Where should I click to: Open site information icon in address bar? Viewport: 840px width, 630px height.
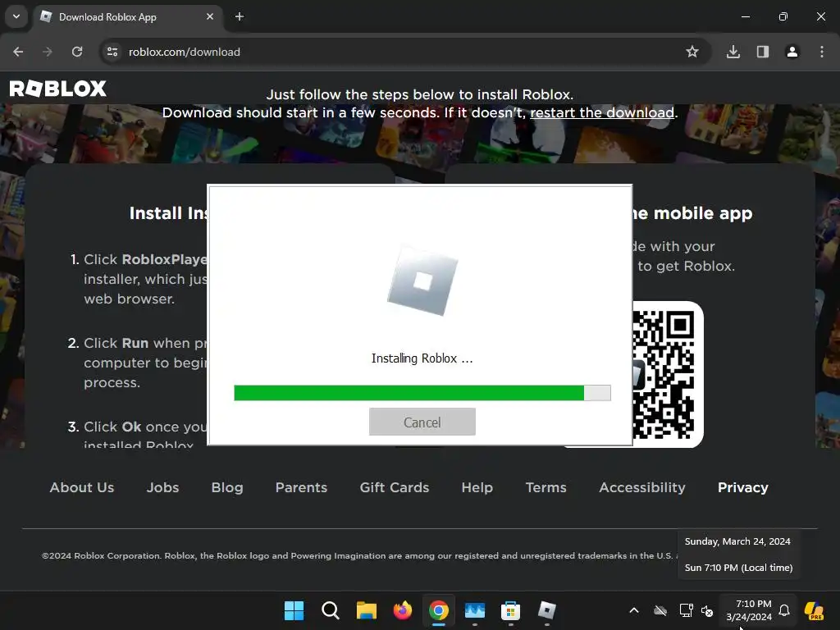coord(112,52)
